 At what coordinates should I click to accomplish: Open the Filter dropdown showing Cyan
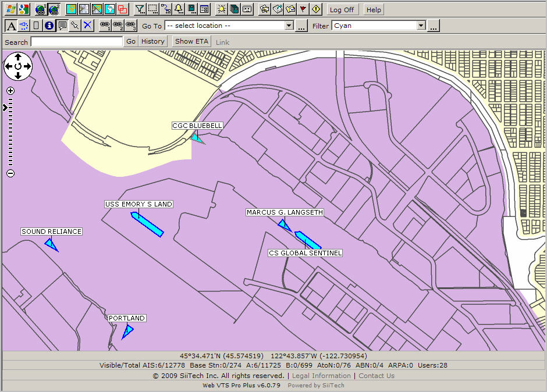(x=379, y=26)
